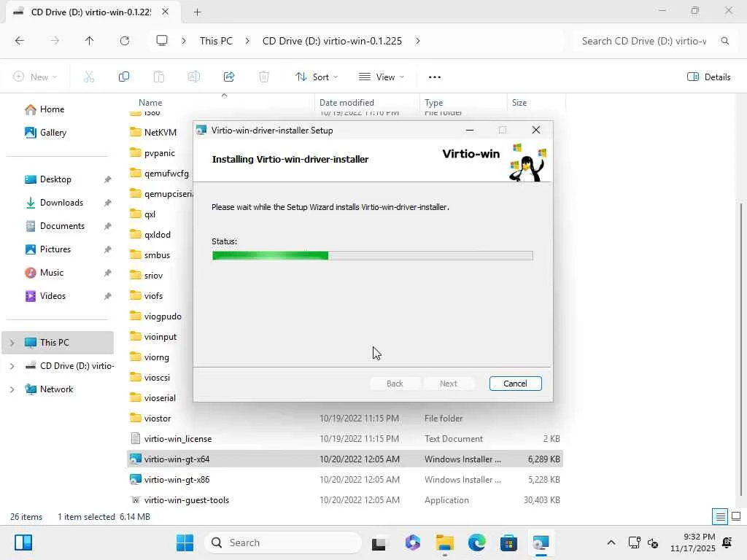
Task: Cancel the Virtio-win driver installation
Action: pyautogui.click(x=515, y=384)
